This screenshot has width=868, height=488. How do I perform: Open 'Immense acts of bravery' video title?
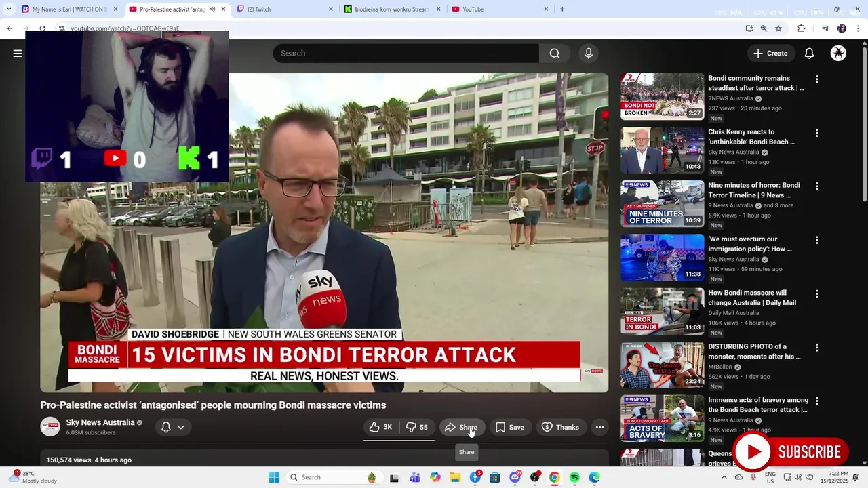click(758, 405)
